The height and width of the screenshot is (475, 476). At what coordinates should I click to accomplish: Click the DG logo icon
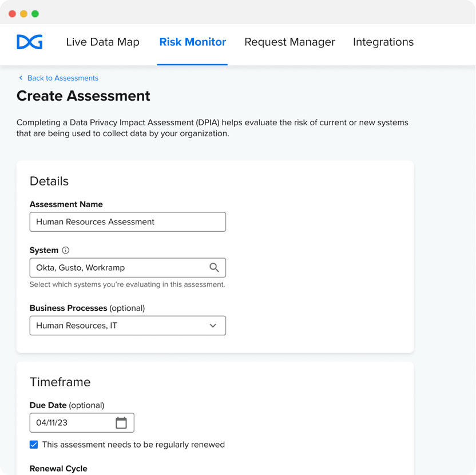29,42
